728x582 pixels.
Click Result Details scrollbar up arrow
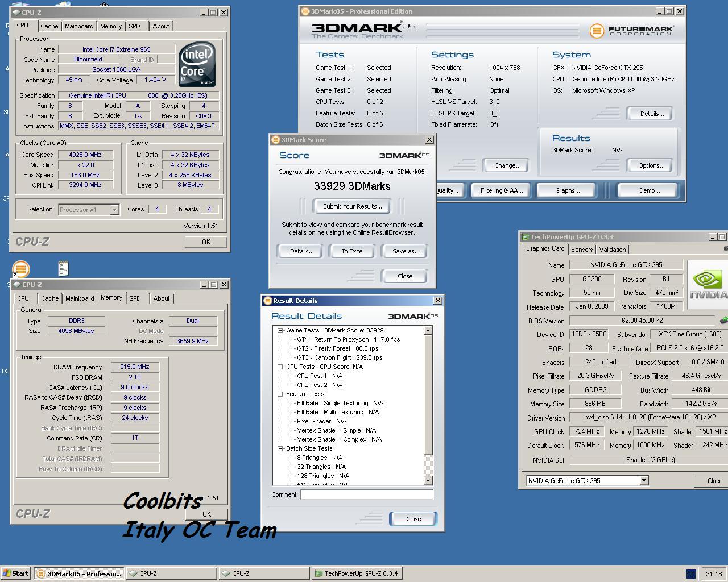pos(428,330)
